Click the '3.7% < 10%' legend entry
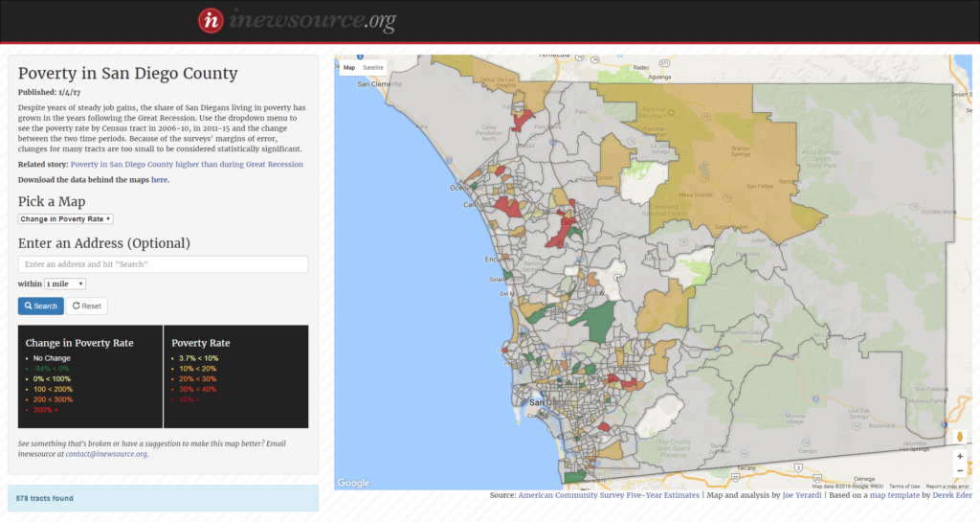Screen dimensions: 980x522 tap(199, 358)
